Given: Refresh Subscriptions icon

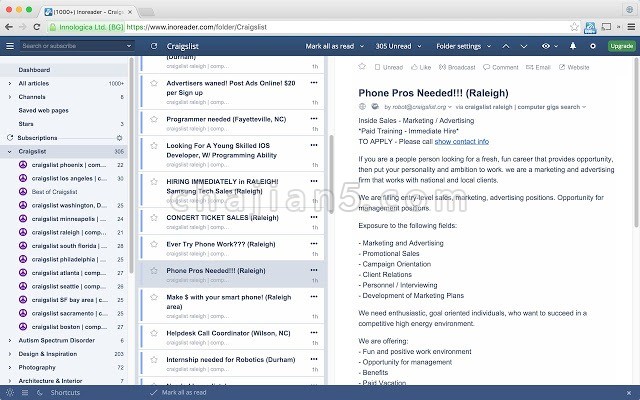Looking at the screenshot, I should 10,138.
